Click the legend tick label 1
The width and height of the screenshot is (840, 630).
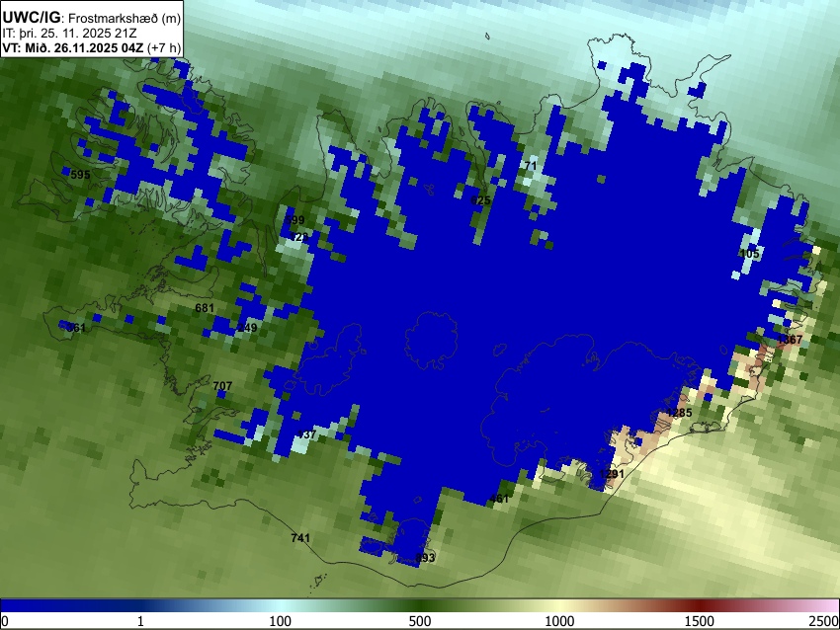pyautogui.click(x=140, y=621)
